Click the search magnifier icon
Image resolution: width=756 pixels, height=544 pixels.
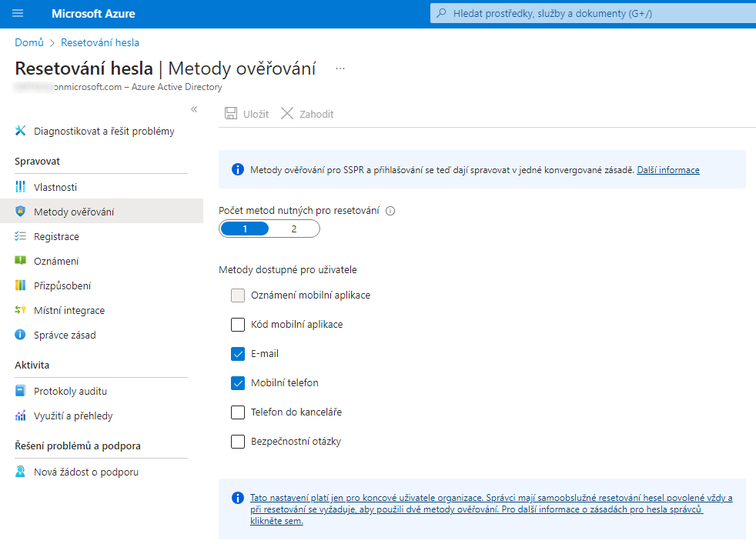(441, 13)
